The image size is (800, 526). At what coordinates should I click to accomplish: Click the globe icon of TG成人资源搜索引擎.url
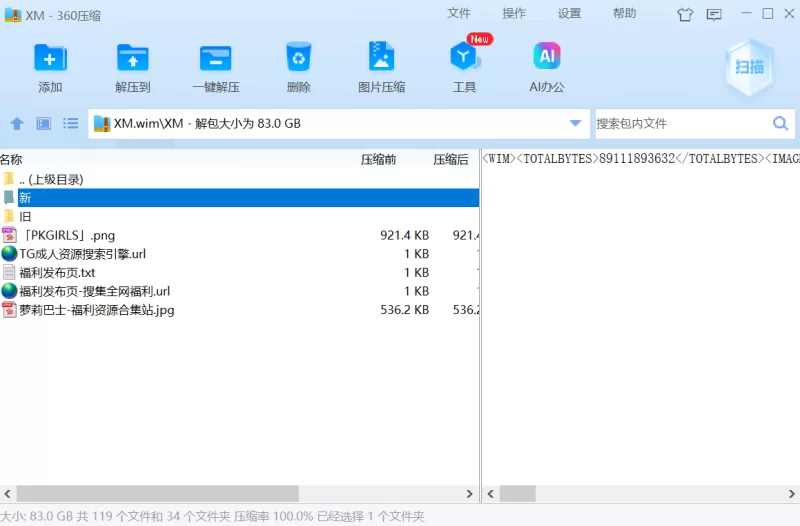(x=9, y=254)
